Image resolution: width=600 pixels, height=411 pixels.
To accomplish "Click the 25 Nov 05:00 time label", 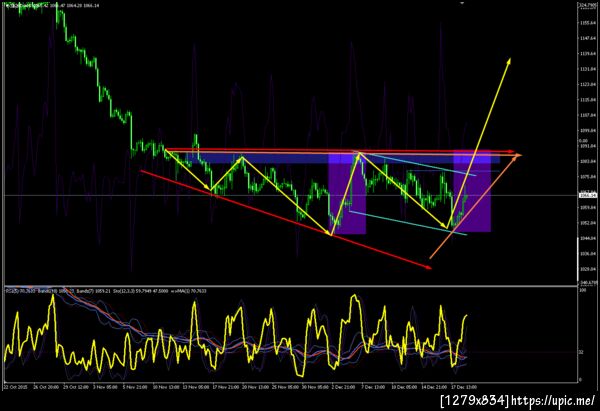I will tap(285, 387).
